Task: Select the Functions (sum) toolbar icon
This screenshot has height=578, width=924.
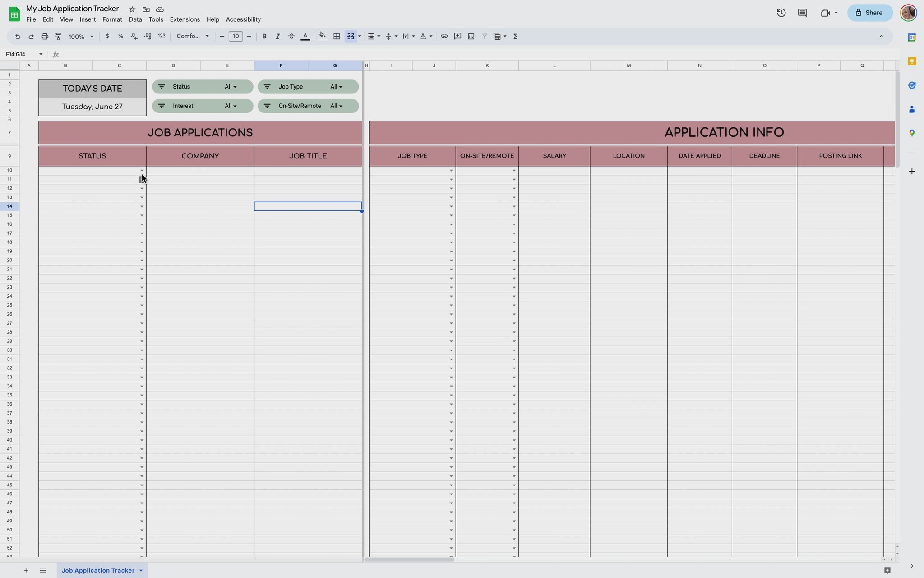Action: [515, 36]
